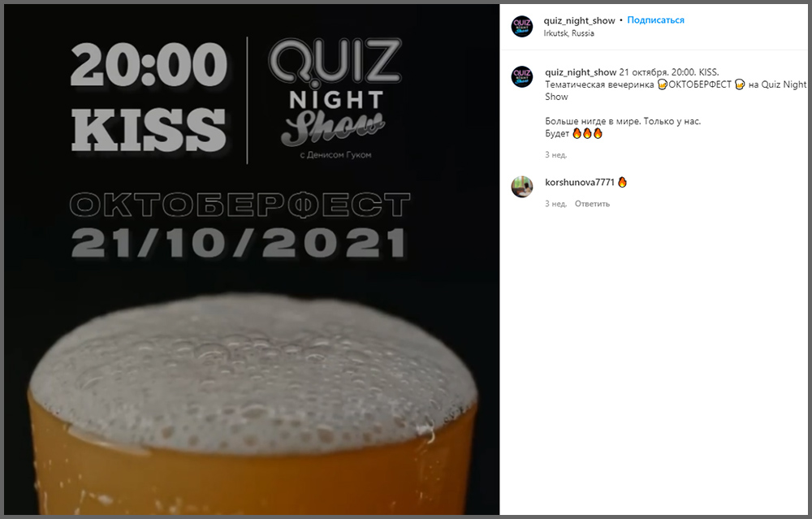This screenshot has width=812, height=519.
Task: Click the 3 нед. timestamp beside Ответить
Action: pyautogui.click(x=555, y=204)
